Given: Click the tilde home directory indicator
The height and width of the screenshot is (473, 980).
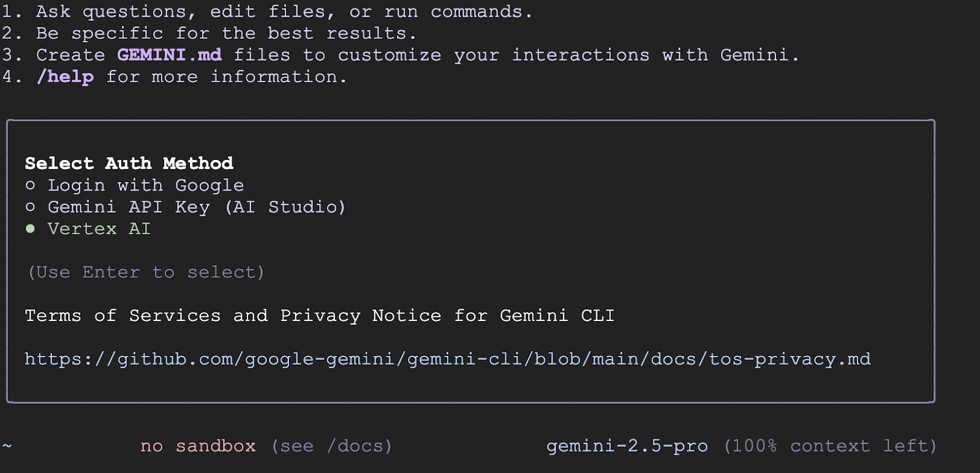Looking at the screenshot, I should pos(7,446).
